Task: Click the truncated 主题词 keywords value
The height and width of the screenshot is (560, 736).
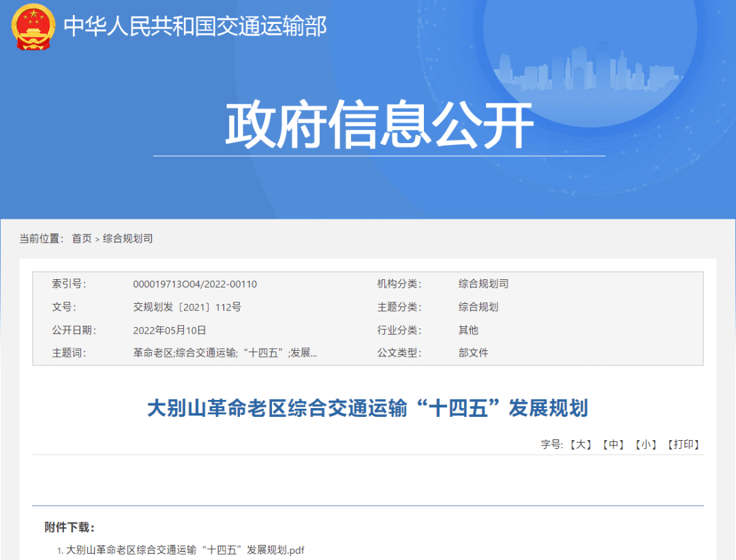Action: pos(225,353)
